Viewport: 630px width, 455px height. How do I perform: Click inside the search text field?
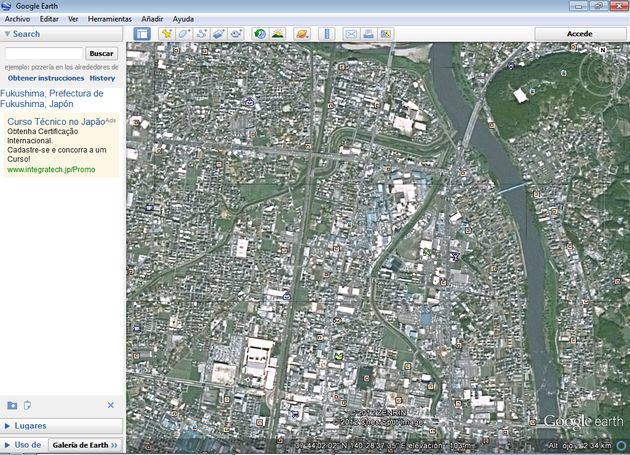tap(43, 53)
